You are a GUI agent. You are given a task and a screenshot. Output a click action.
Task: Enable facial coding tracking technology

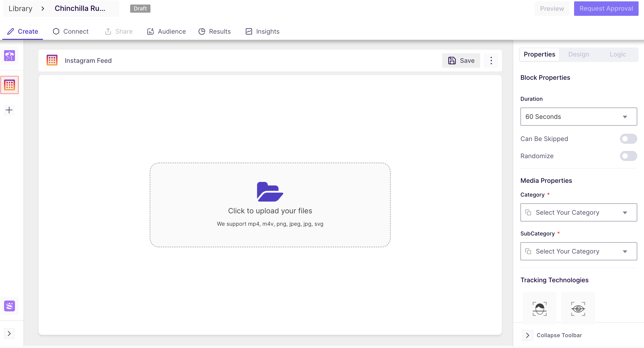539,308
